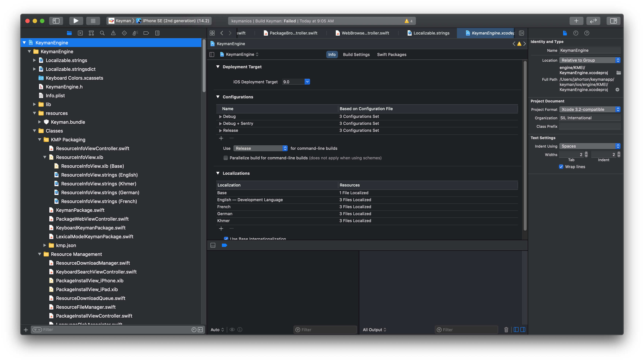This screenshot has width=644, height=362.
Task: Switch to Build Settings tab
Action: point(356,55)
